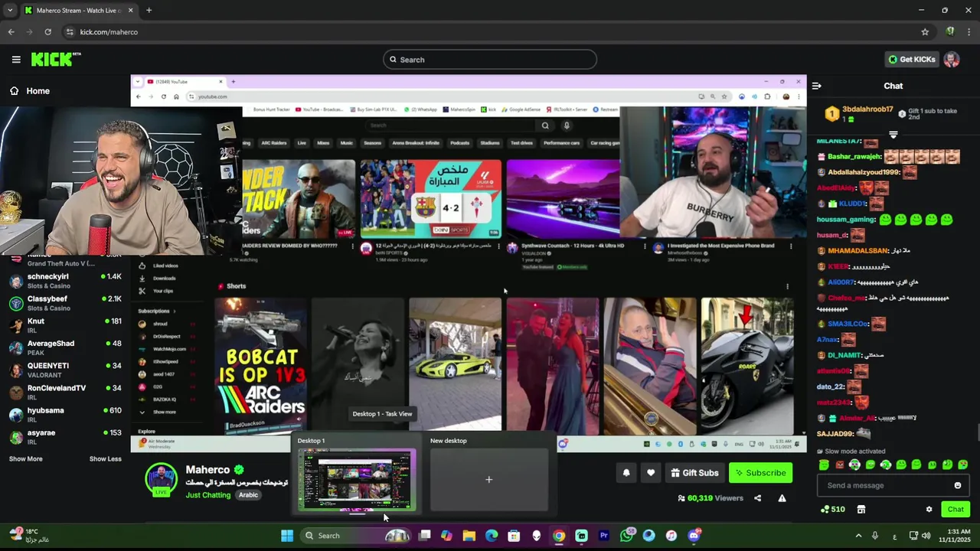Image resolution: width=980 pixels, height=551 pixels.
Task: Select the Desktop 1 thumbnail in Task View
Action: [357, 480]
